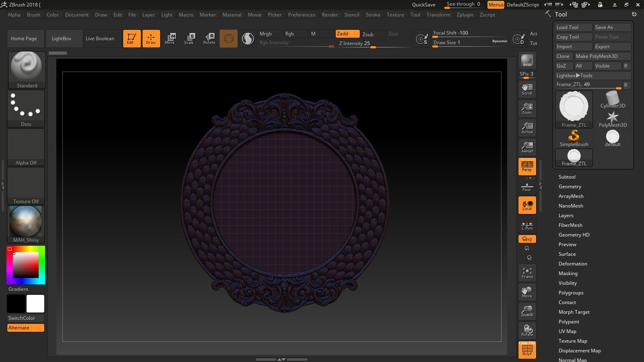Select the Move transform tool icon
Screen dimensions: 644x362
tap(170, 39)
